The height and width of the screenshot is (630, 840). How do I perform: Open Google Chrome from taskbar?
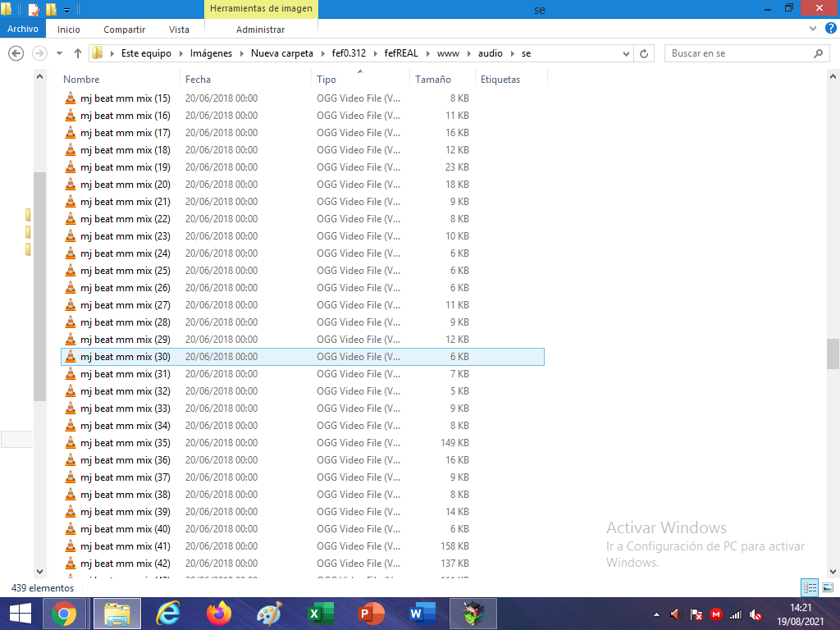click(64, 614)
